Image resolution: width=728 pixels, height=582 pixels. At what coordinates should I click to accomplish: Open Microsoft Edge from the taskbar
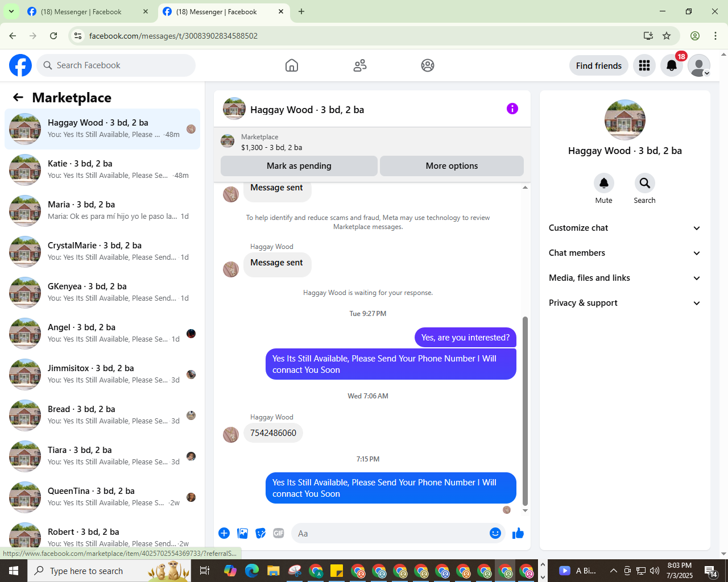[252, 571]
